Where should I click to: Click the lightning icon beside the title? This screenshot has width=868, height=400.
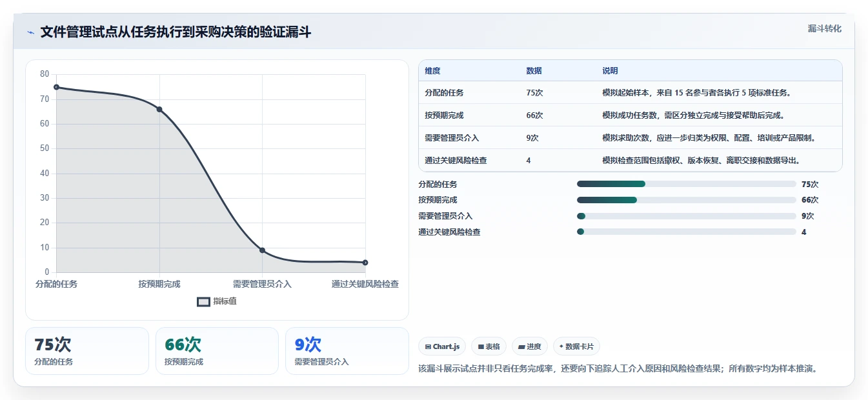point(30,32)
